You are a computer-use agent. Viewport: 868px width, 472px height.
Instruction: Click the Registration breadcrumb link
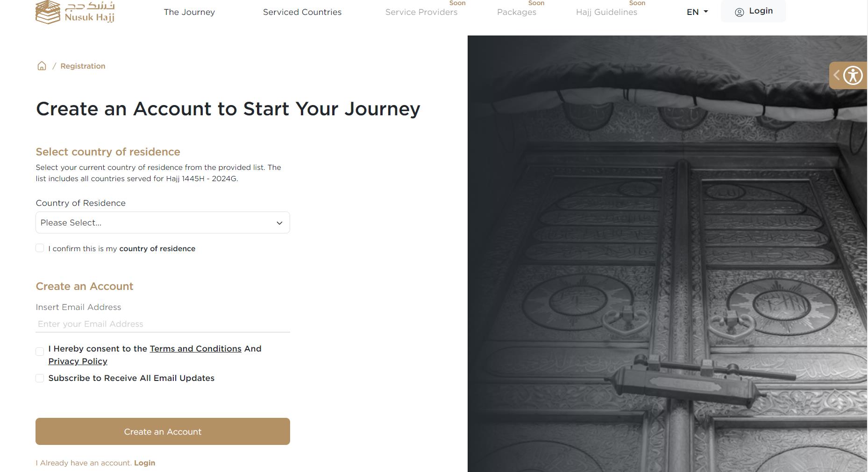[x=83, y=66]
